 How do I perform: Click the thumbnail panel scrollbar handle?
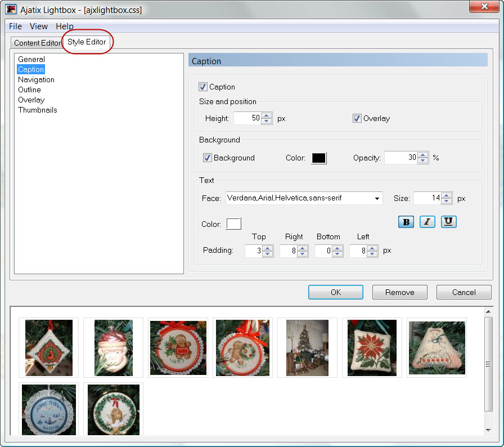tap(488, 364)
